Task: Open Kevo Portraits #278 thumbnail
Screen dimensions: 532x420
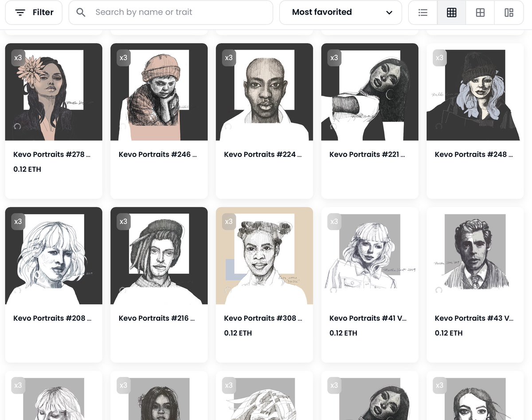Action: tap(54, 92)
